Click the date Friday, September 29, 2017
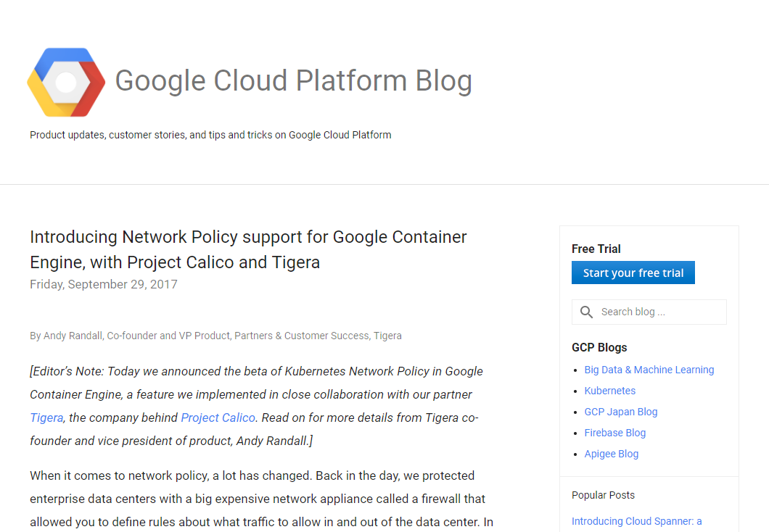The image size is (769, 532). pyautogui.click(x=104, y=285)
